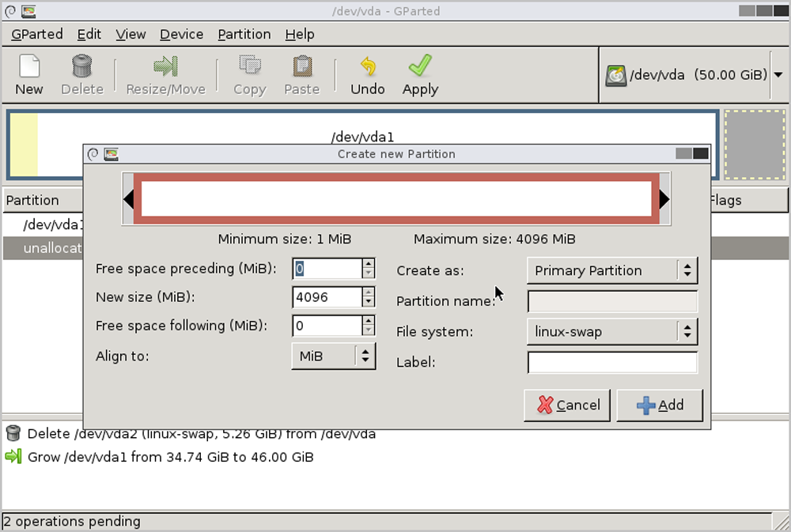Click the Paste clipboard icon
791x532 pixels.
[x=301, y=66]
